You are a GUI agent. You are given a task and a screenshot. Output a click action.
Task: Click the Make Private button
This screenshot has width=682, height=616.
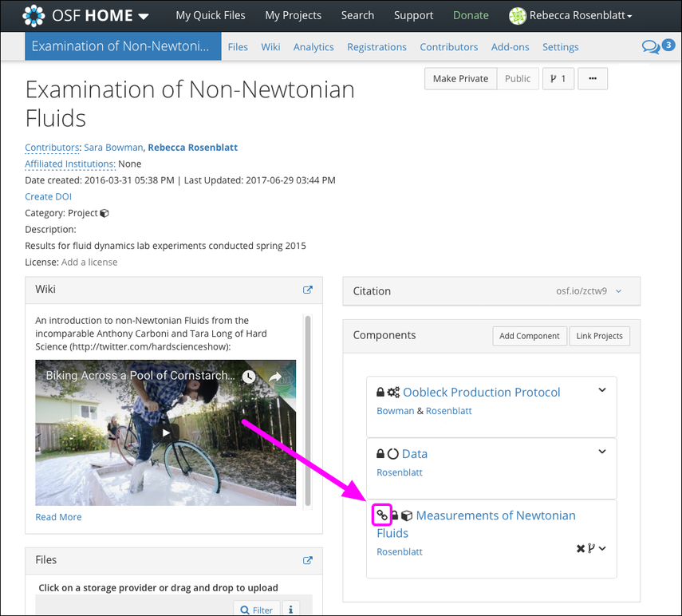460,79
